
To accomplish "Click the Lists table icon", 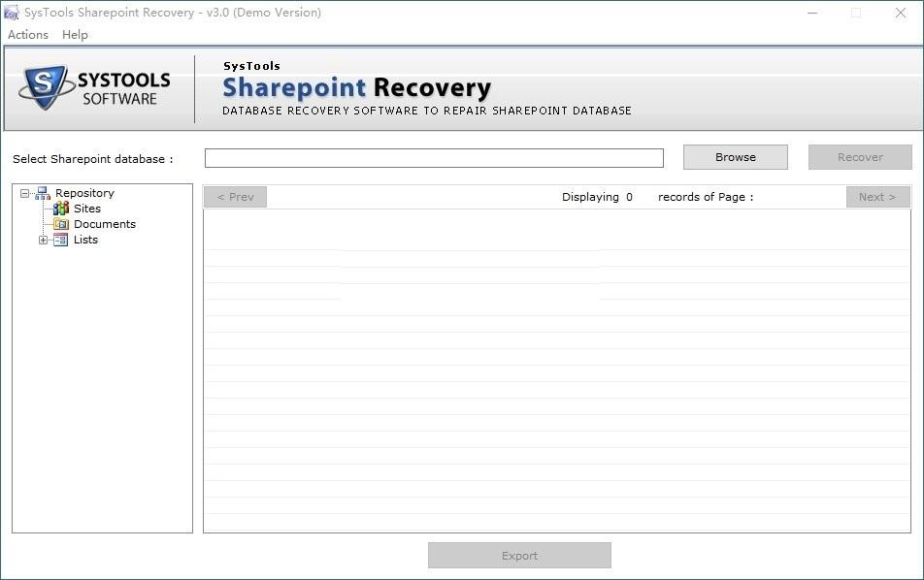I will [61, 240].
